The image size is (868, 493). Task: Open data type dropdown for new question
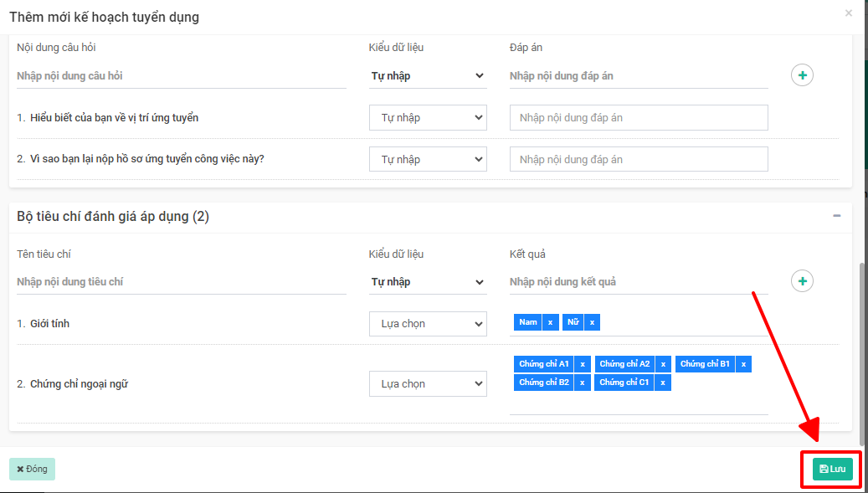pyautogui.click(x=428, y=76)
